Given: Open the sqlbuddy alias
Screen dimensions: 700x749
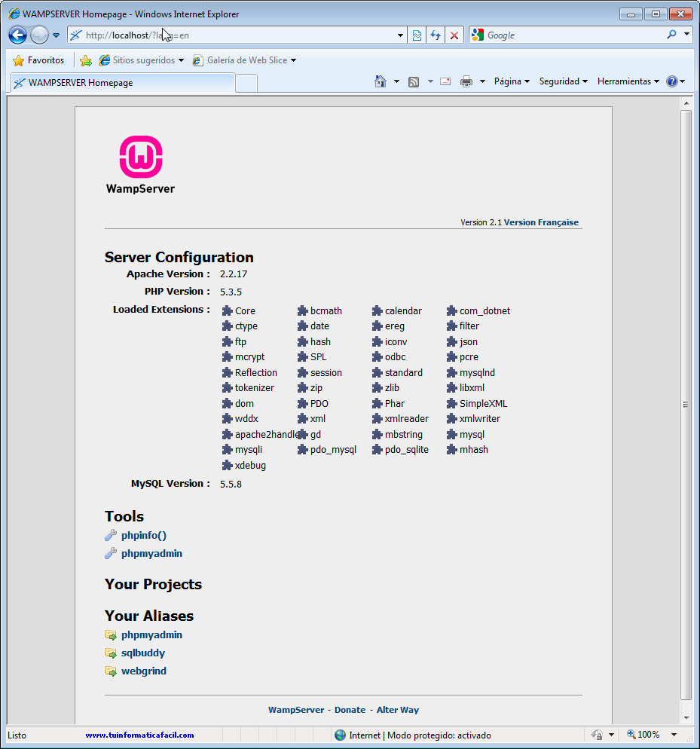Looking at the screenshot, I should [x=143, y=653].
